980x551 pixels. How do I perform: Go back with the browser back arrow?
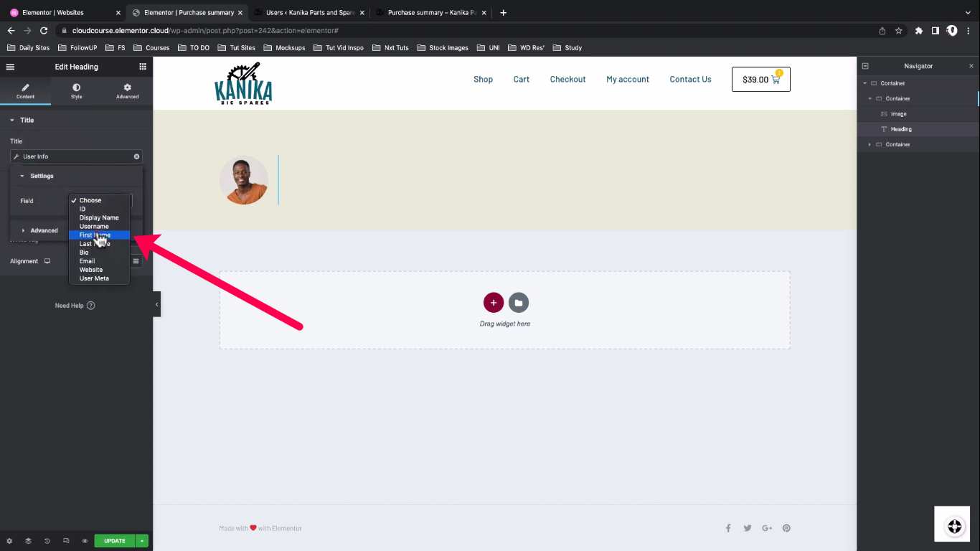pos(11,31)
